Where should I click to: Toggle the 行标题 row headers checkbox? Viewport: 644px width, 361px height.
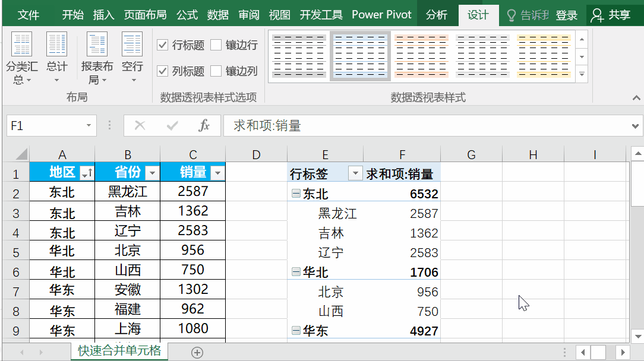point(163,45)
